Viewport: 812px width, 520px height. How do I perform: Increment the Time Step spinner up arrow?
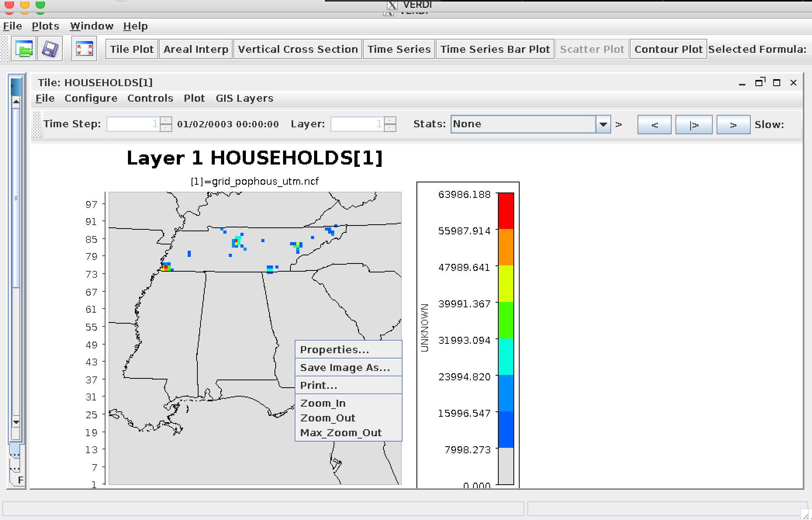pos(166,121)
